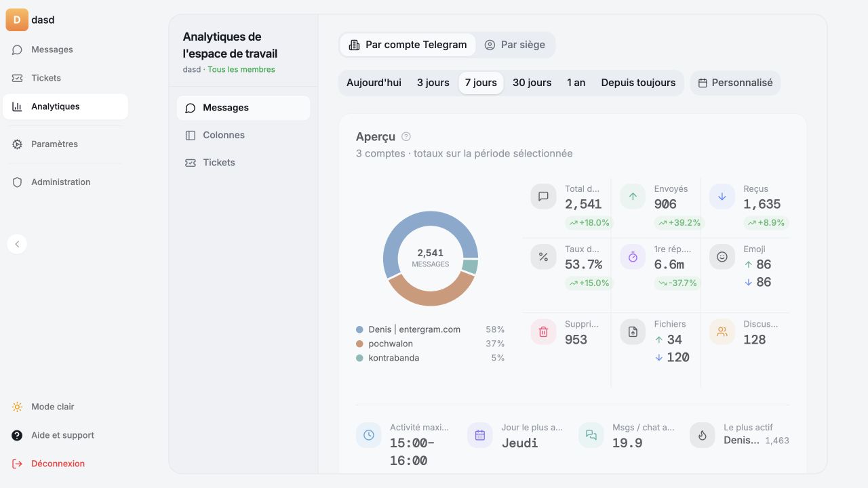Click the +18.0% total trend badge
This screenshot has width=868, height=488.
coord(589,222)
